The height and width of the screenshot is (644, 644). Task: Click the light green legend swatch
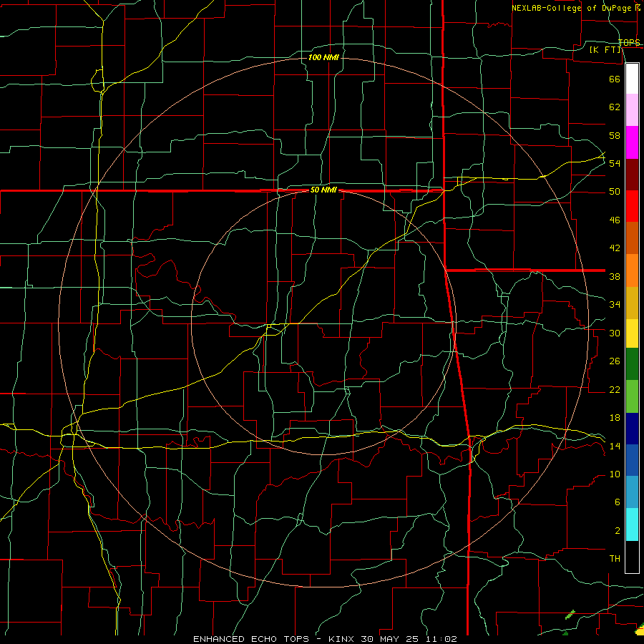click(x=632, y=396)
